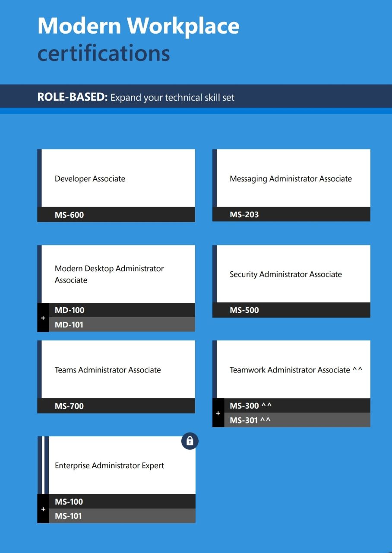392x553 pixels.
Task: Click the word certifications in the title
Action: tap(104, 54)
